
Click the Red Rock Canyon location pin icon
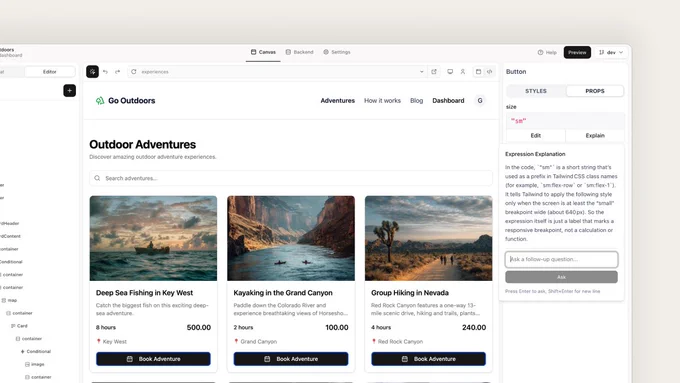click(x=373, y=341)
